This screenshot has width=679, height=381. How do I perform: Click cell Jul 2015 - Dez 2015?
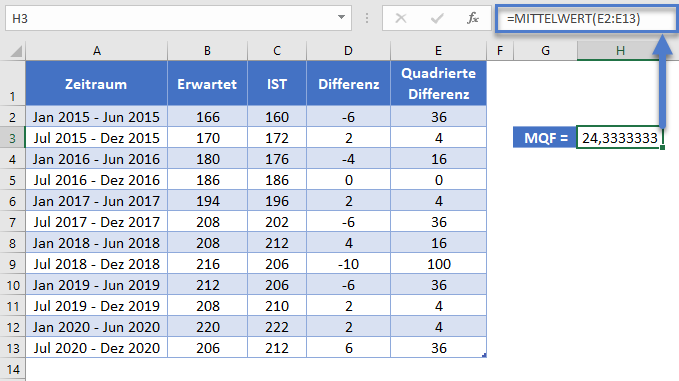pos(97,138)
